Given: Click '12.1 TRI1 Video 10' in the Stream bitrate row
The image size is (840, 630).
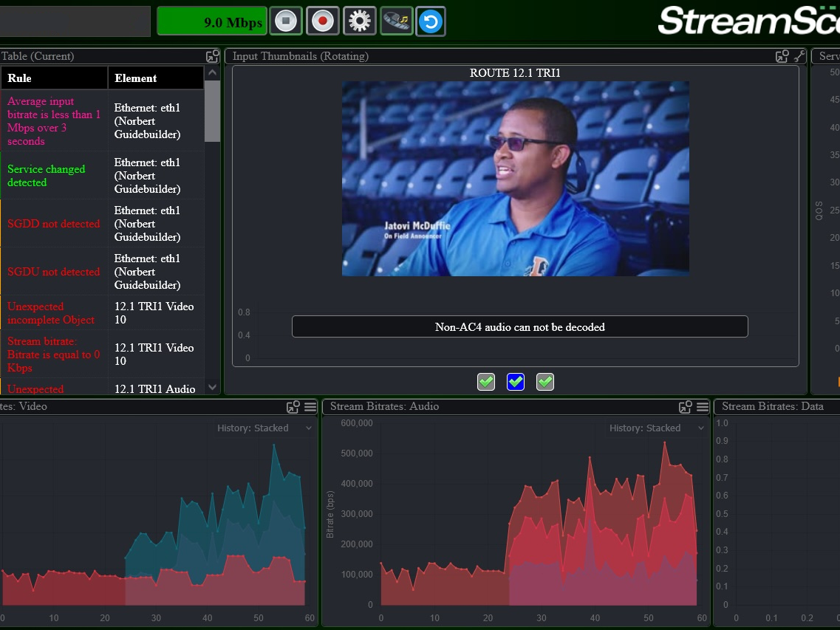Looking at the screenshot, I should click(154, 355).
